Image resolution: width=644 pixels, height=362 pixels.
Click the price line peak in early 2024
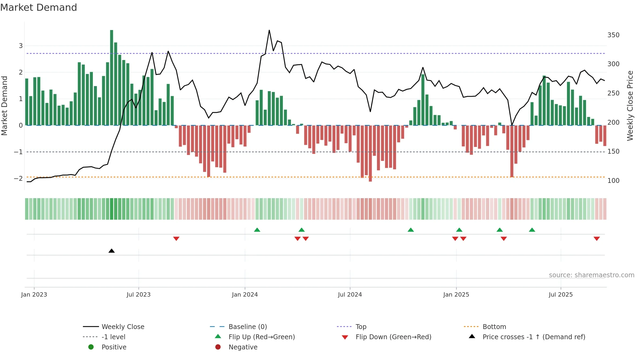coord(269,31)
